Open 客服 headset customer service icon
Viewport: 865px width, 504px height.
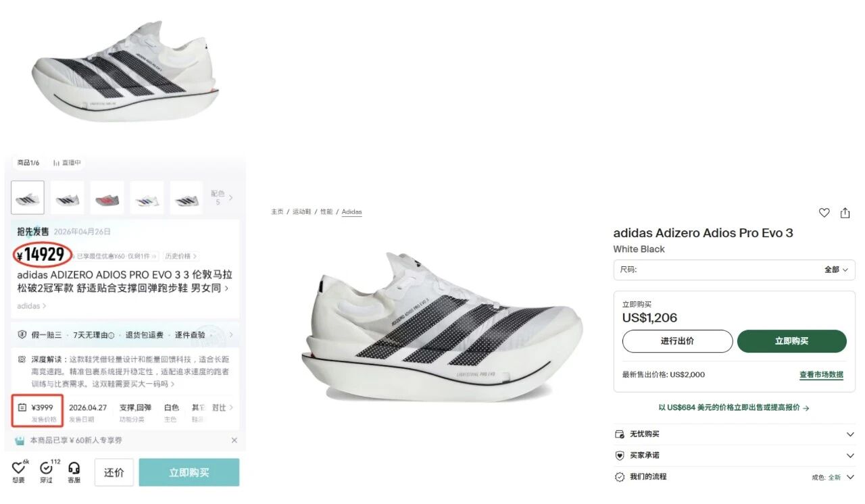pyautogui.click(x=74, y=468)
